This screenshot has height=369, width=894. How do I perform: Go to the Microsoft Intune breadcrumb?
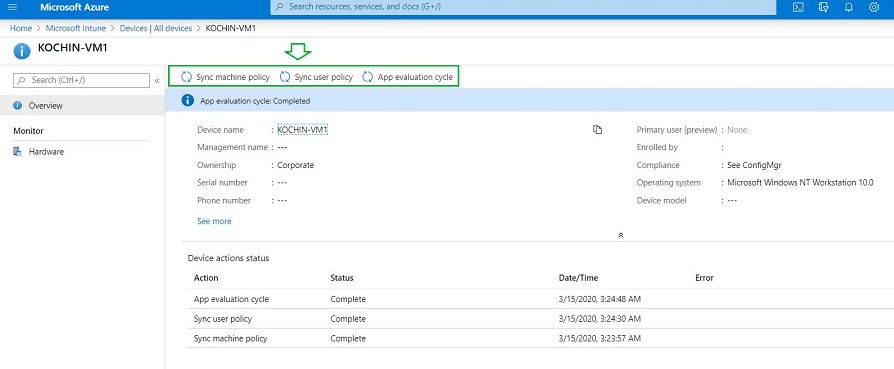(x=76, y=28)
